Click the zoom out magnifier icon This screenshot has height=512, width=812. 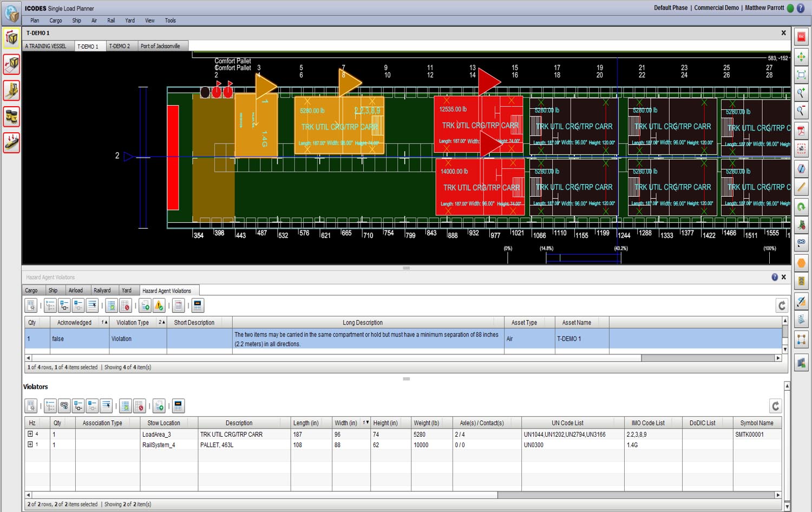(x=801, y=111)
